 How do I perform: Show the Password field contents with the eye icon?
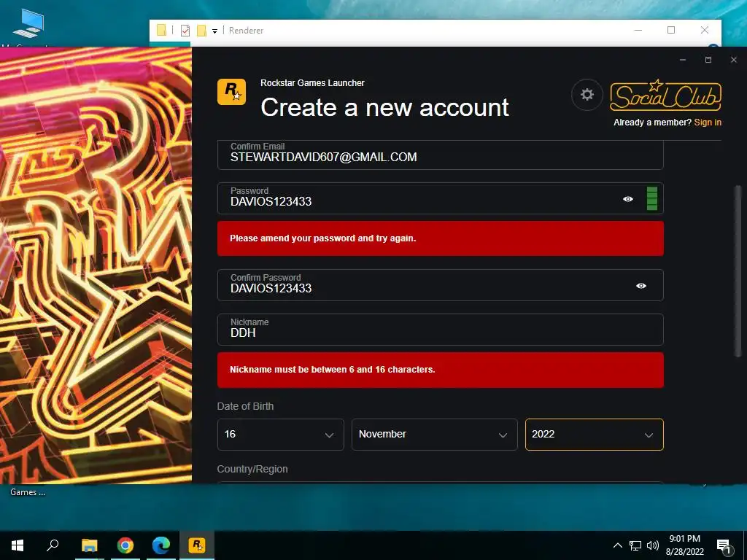628,199
